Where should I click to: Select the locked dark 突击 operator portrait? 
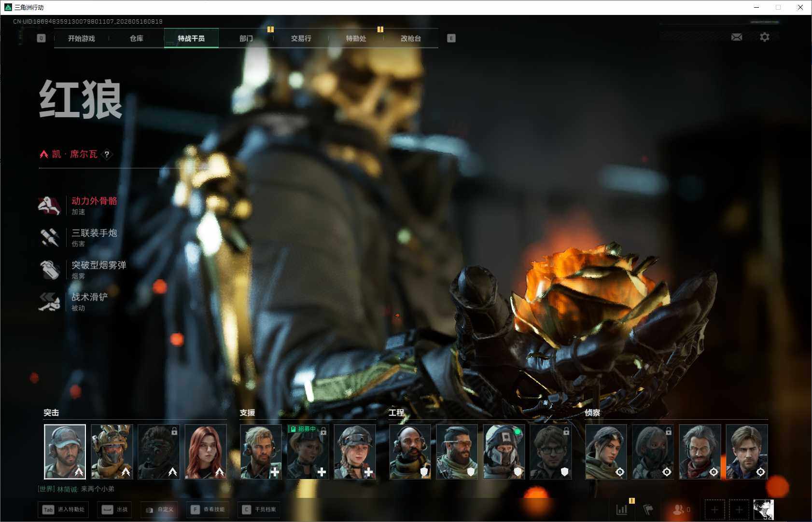158,452
